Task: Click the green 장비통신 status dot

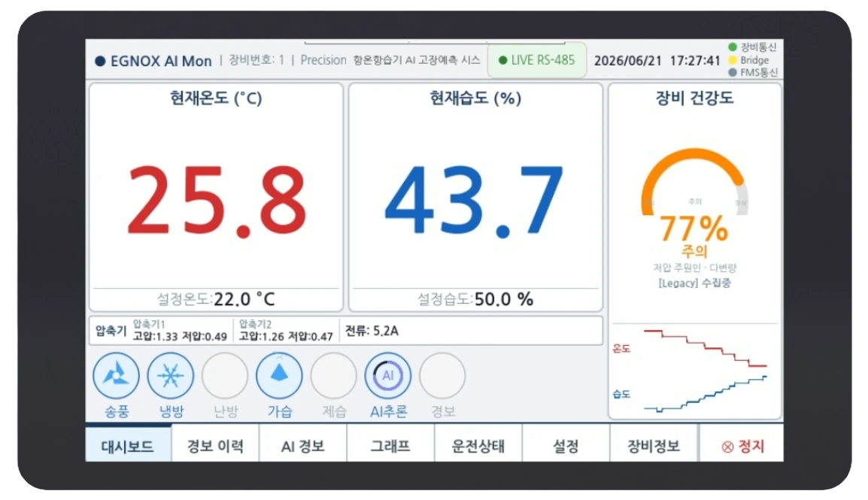Action: 733,47
